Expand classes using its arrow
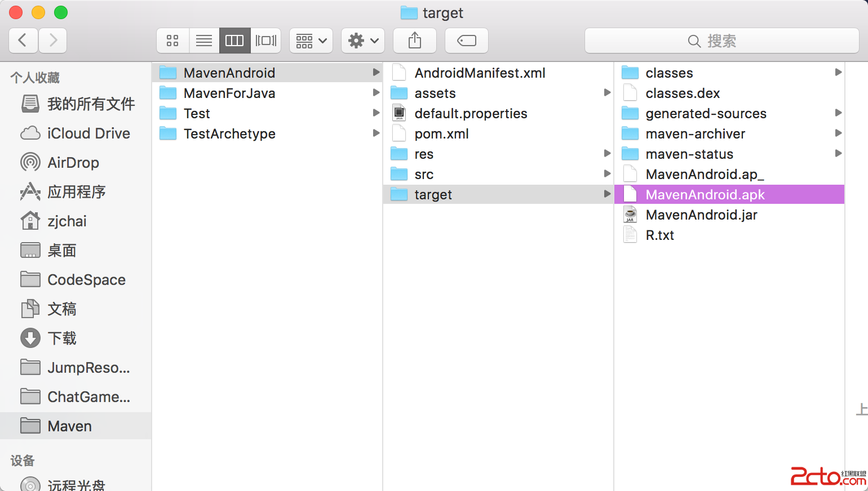Screen dimensions: 868x491 [x=838, y=72]
